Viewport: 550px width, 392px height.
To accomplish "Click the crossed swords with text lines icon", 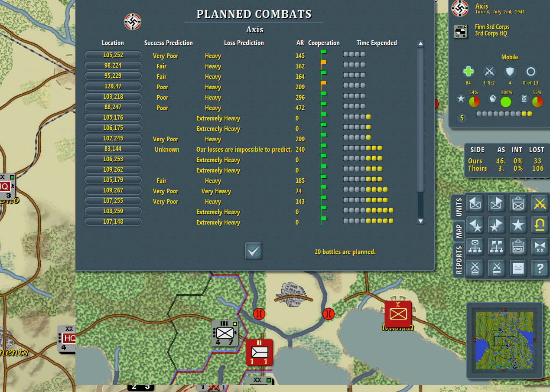I will 497,268.
